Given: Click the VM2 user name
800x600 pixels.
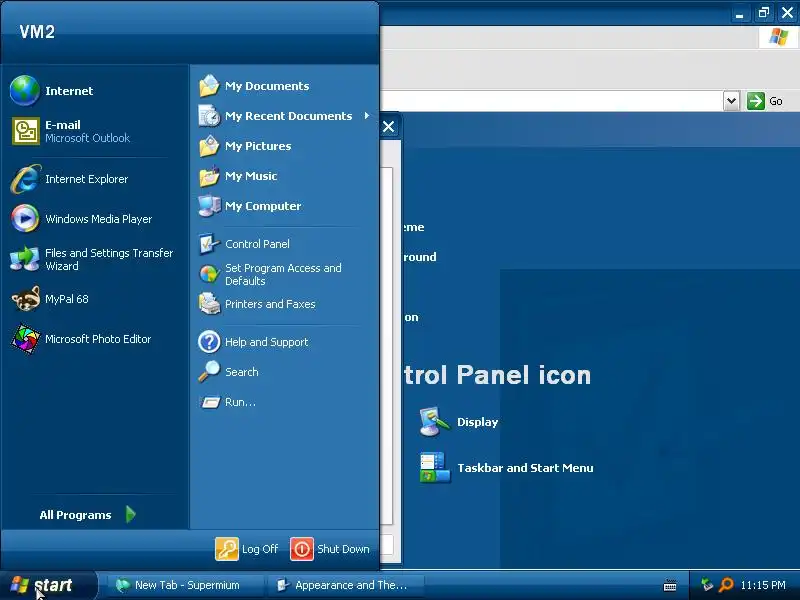Looking at the screenshot, I should (37, 32).
